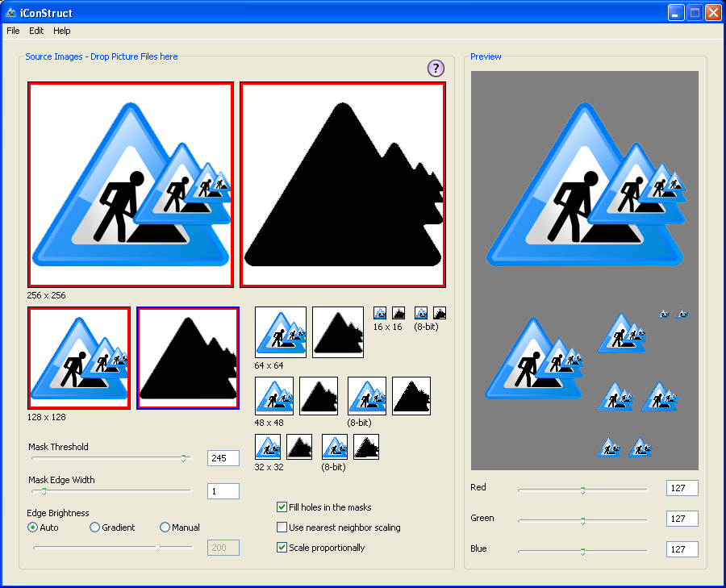The width and height of the screenshot is (726, 588).
Task: Select the 32 x 32 color icon
Action: (x=268, y=447)
